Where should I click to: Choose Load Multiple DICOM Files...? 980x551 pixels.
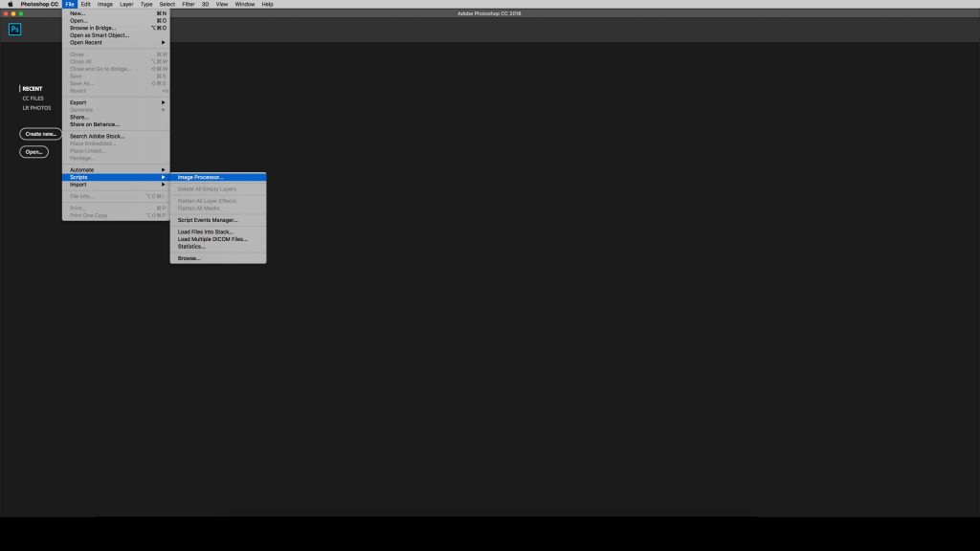coord(218,239)
